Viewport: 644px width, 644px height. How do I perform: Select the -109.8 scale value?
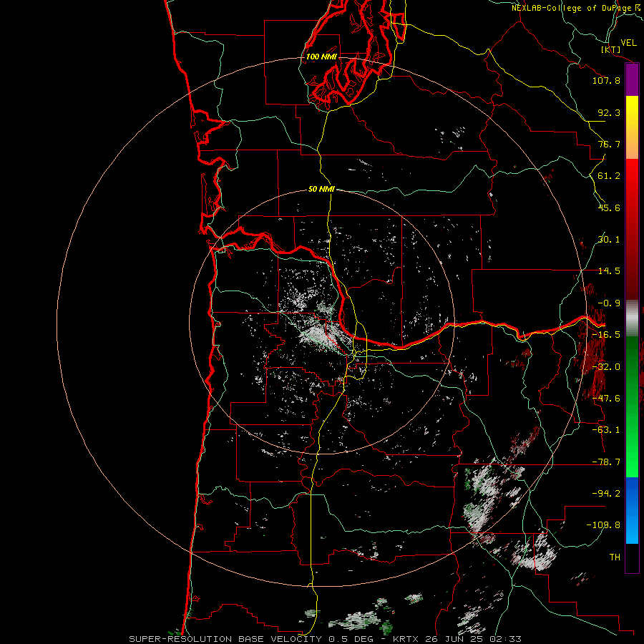point(603,525)
